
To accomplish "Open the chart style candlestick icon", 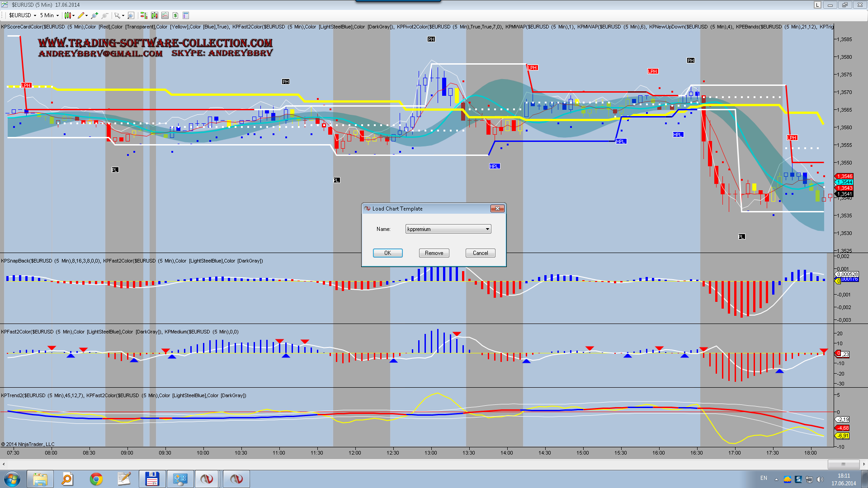I will tap(68, 15).
